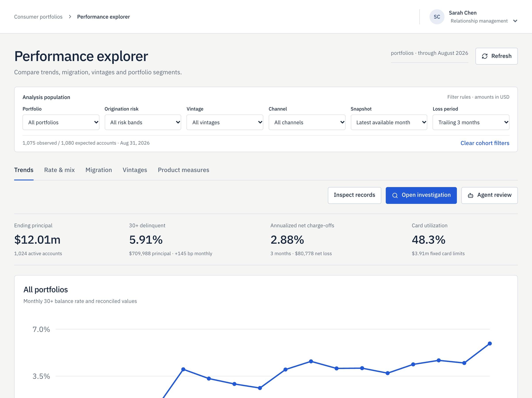
Task: Click '$3.91m fixed card limits' text
Action: 438,254
